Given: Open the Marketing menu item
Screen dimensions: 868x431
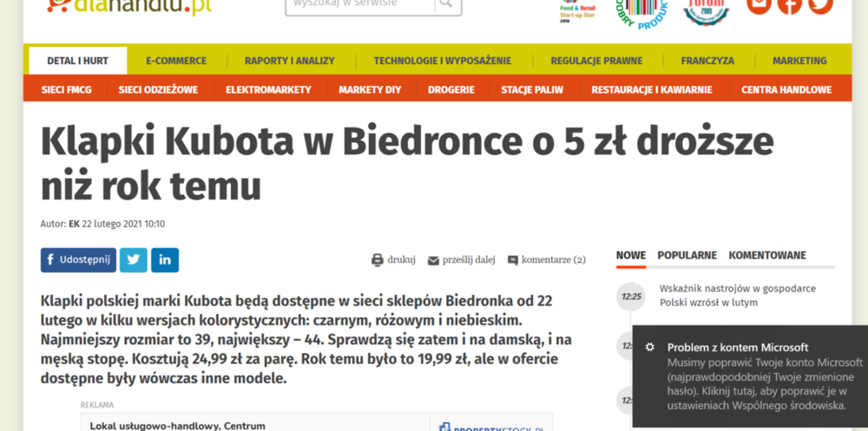Looking at the screenshot, I should (x=799, y=61).
